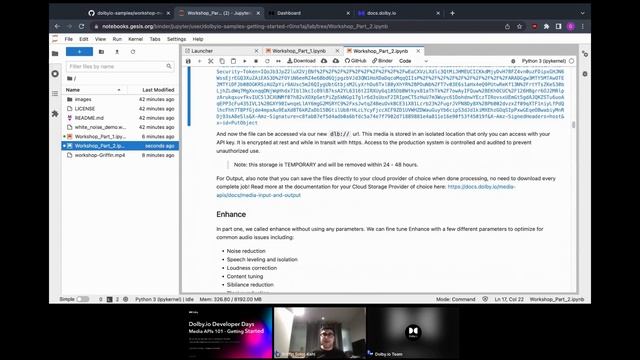Open the Edit menu
The image size is (640, 360).
pos(84,39)
